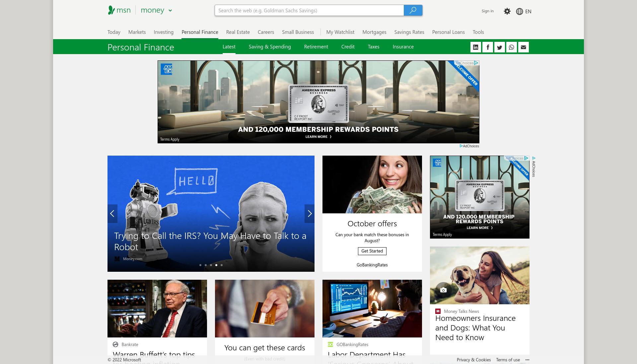Open the Tools nav item
Screen dimensions: 637x364
(478, 32)
